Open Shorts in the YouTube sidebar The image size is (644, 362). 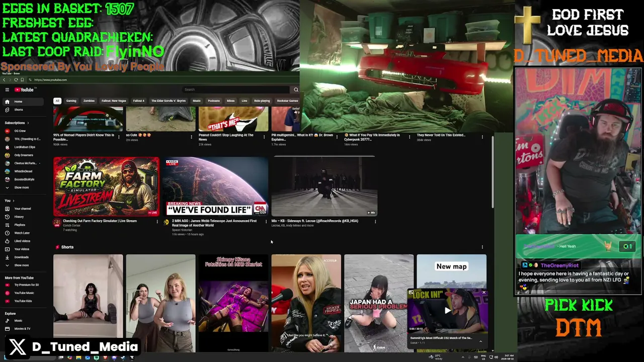click(24, 110)
